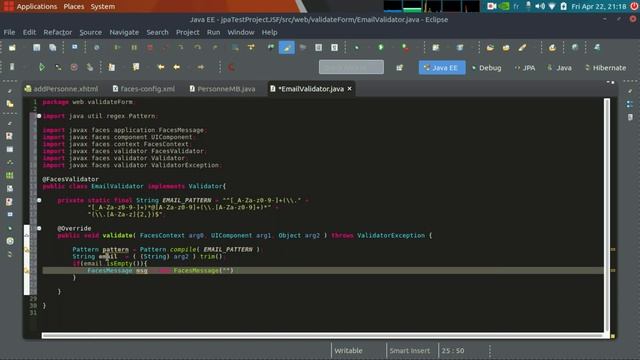
Task: Click the warning marker beside the Pattern line
Action: pos(27,250)
